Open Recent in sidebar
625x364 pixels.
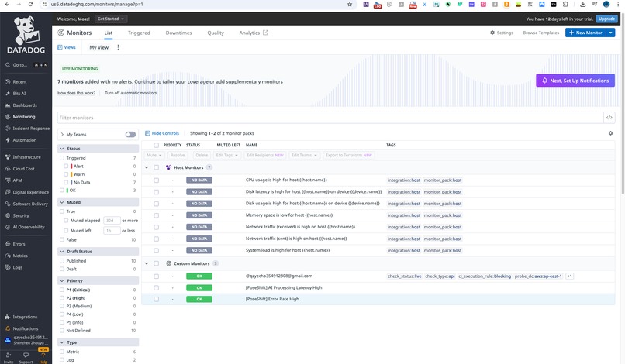pyautogui.click(x=19, y=81)
